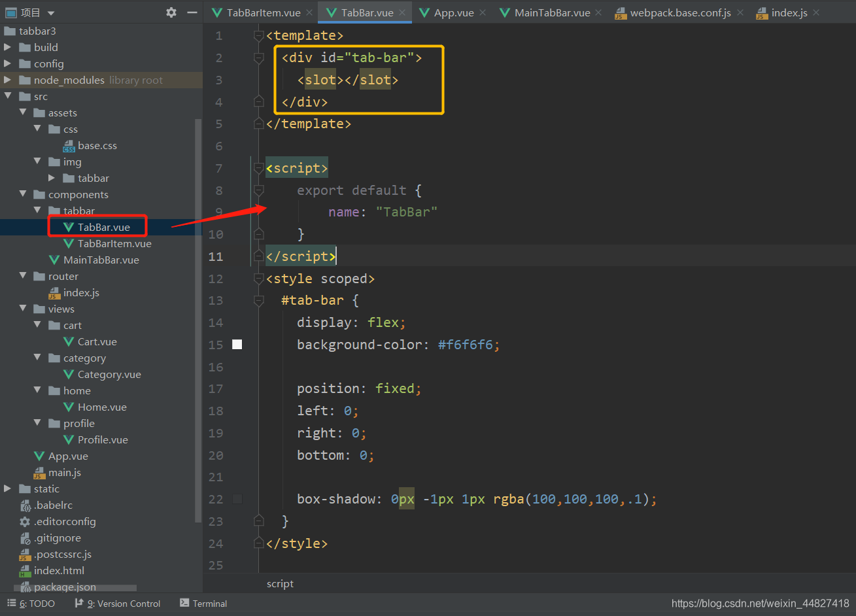Click the bottom: 0 code line

tap(335, 455)
